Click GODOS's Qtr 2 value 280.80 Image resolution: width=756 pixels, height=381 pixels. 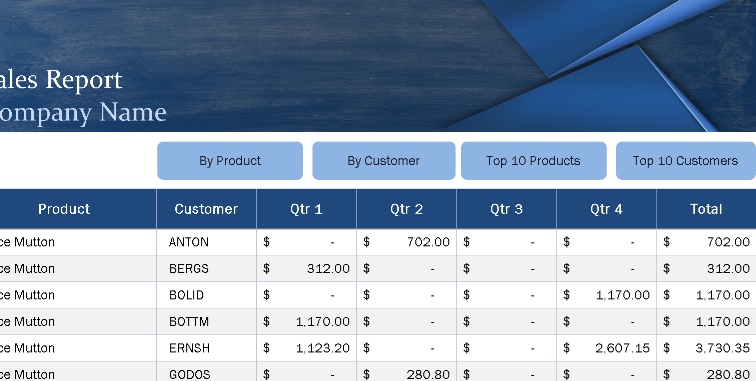[406, 372]
